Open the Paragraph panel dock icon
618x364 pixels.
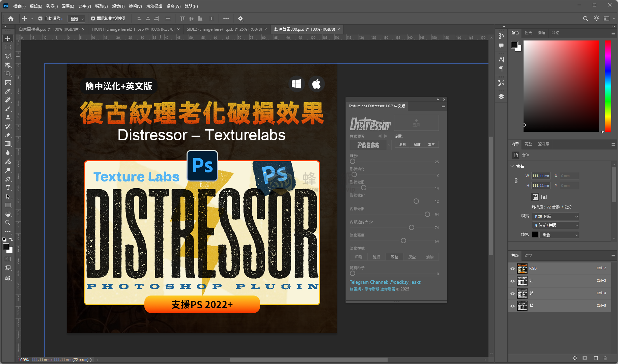(x=501, y=69)
